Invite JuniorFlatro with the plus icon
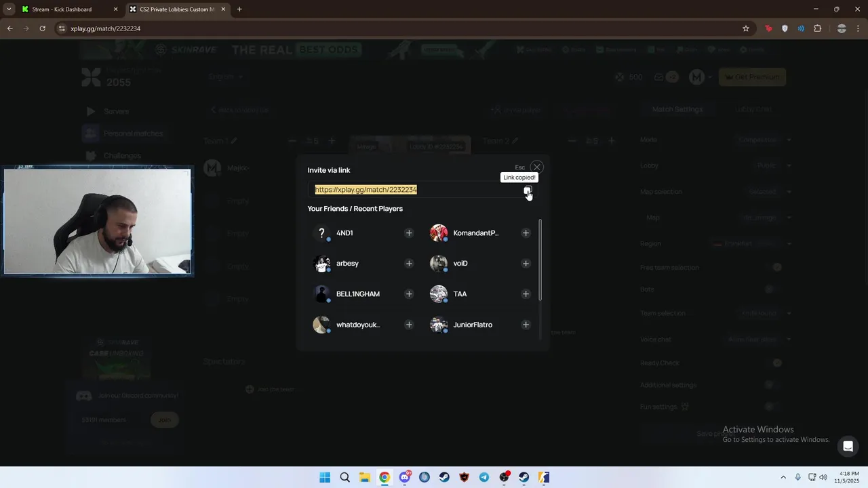The width and height of the screenshot is (868, 488). tap(526, 325)
